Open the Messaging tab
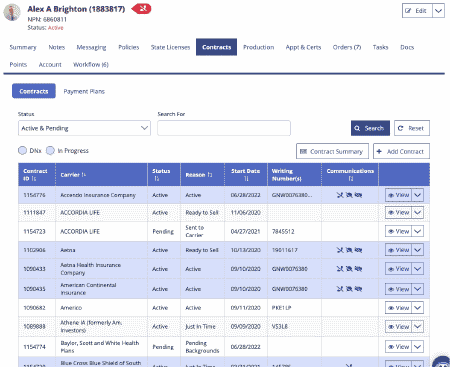450x367 pixels. click(x=91, y=47)
